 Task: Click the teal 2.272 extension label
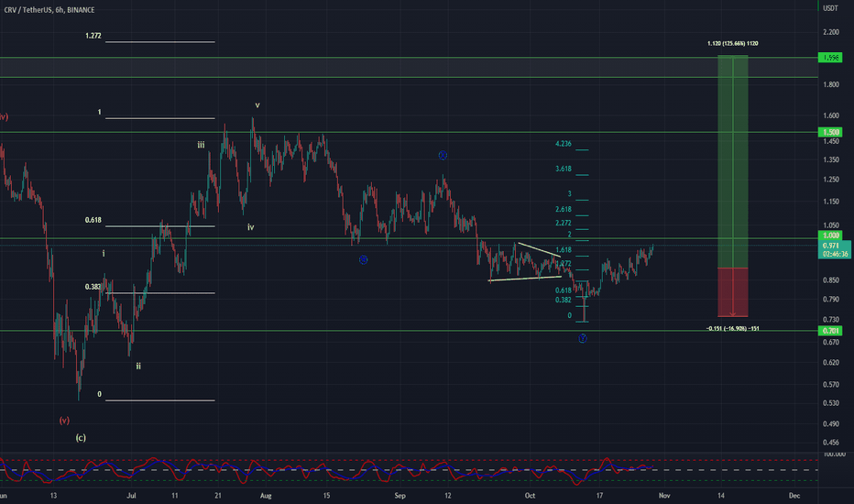click(x=564, y=223)
